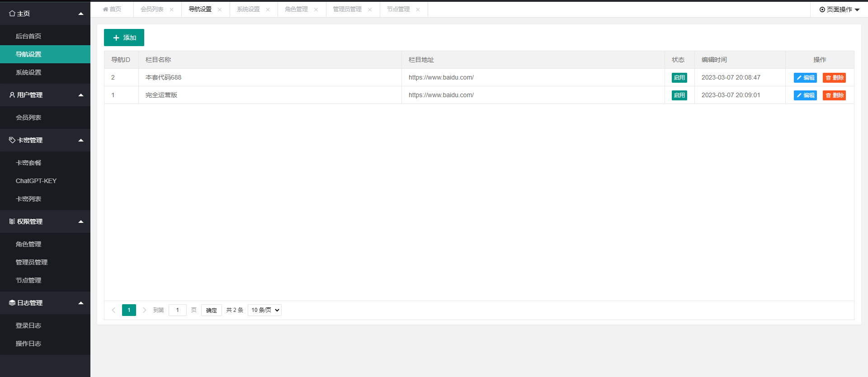Select 导航设置 in the sidebar

(x=45, y=54)
